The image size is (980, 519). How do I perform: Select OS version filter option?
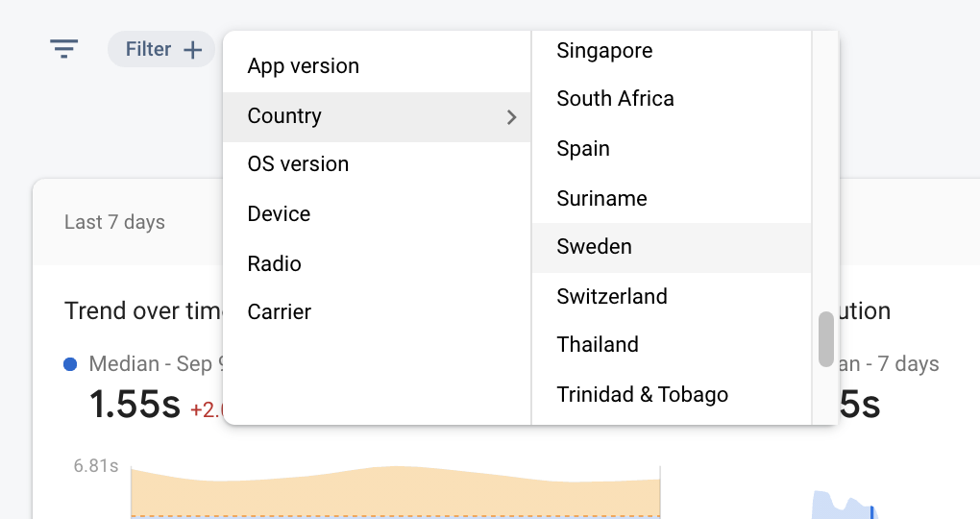(377, 164)
